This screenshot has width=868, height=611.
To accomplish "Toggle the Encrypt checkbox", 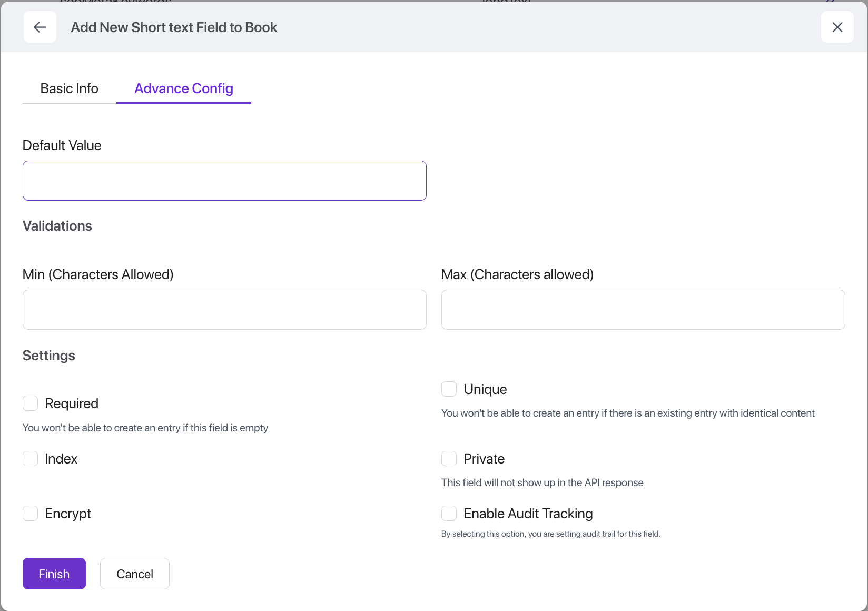I will [x=31, y=514].
